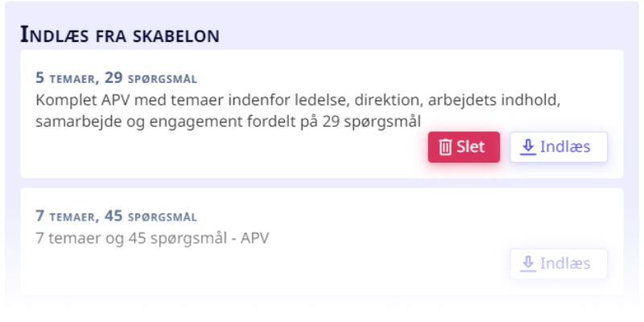The height and width of the screenshot is (322, 644).
Task: Click the 'Indlæs fra skabelon' heading
Action: coord(119,35)
